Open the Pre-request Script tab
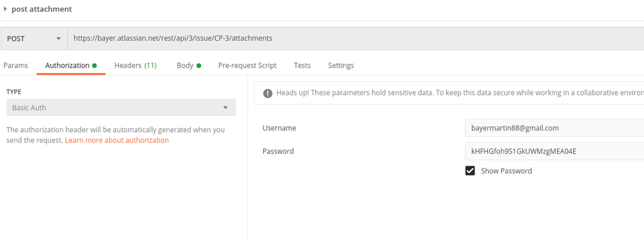The image size is (644, 238). [248, 65]
